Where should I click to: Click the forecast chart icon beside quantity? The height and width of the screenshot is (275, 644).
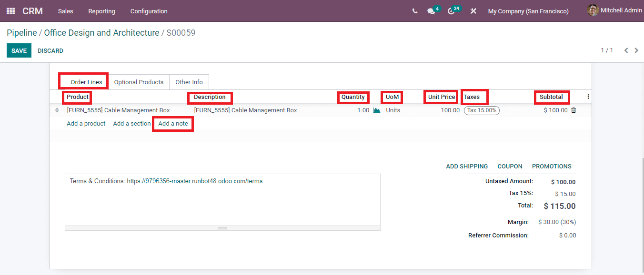376,110
